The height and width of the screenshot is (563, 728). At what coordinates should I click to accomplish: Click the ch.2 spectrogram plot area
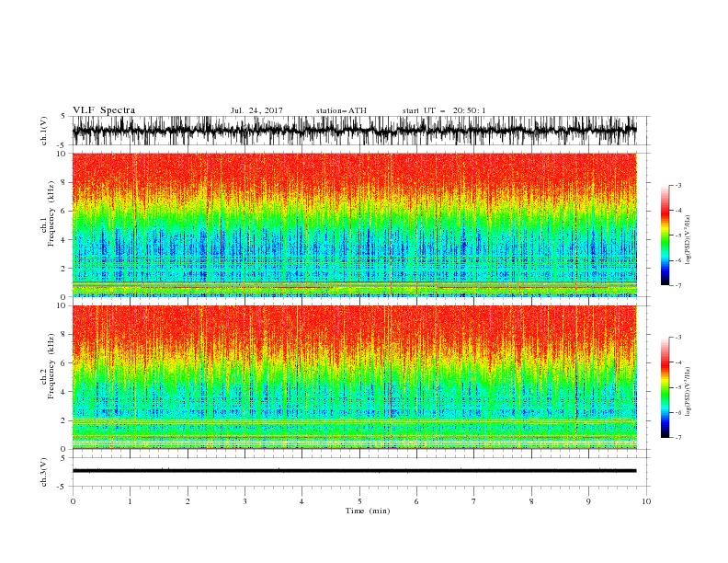point(354,377)
